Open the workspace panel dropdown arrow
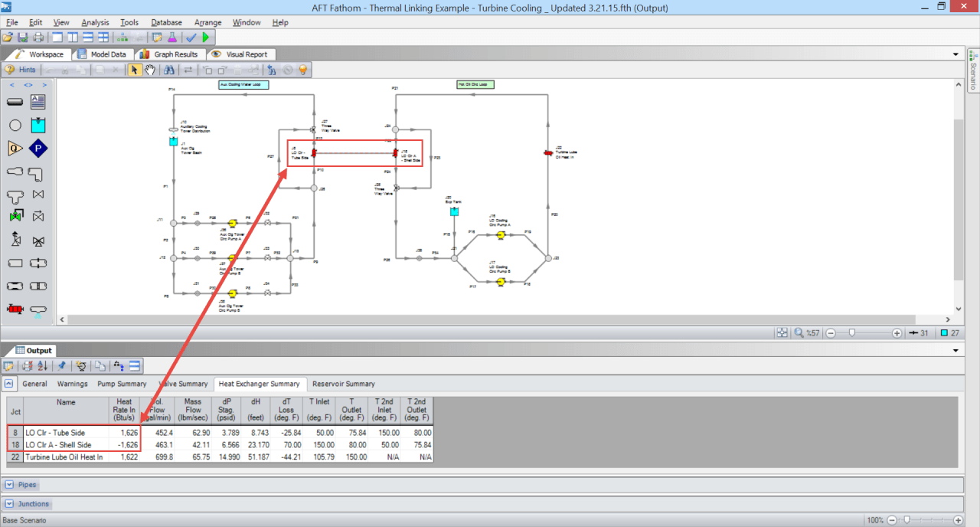 pos(955,54)
